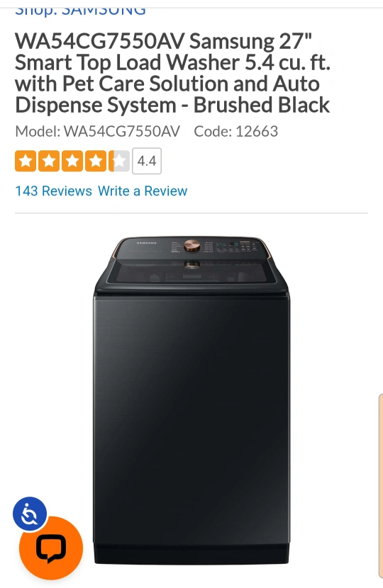
Task: Click the second orange rating star
Action: [x=49, y=161]
